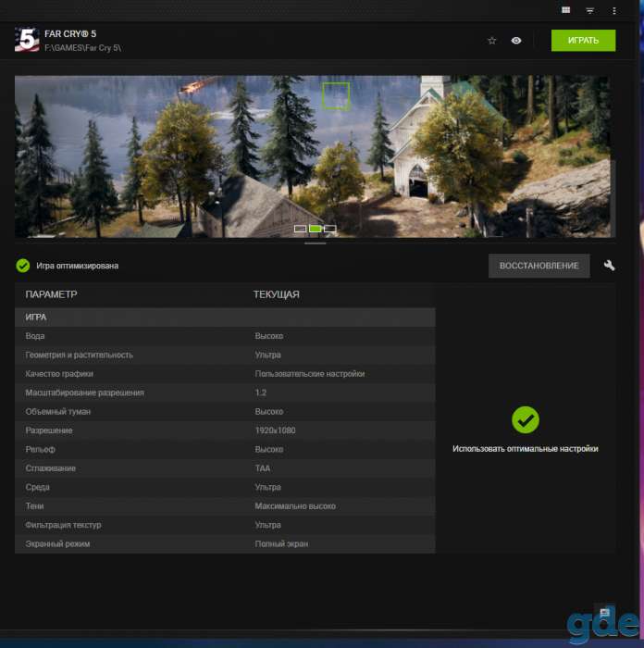Switch to grid view icon
The width and height of the screenshot is (644, 648).
565,10
